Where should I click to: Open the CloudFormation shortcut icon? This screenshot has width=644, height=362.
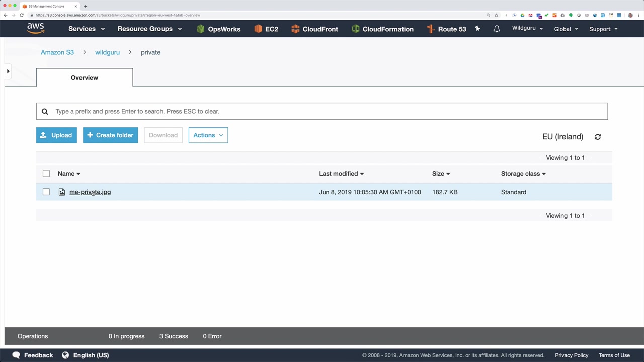(356, 29)
